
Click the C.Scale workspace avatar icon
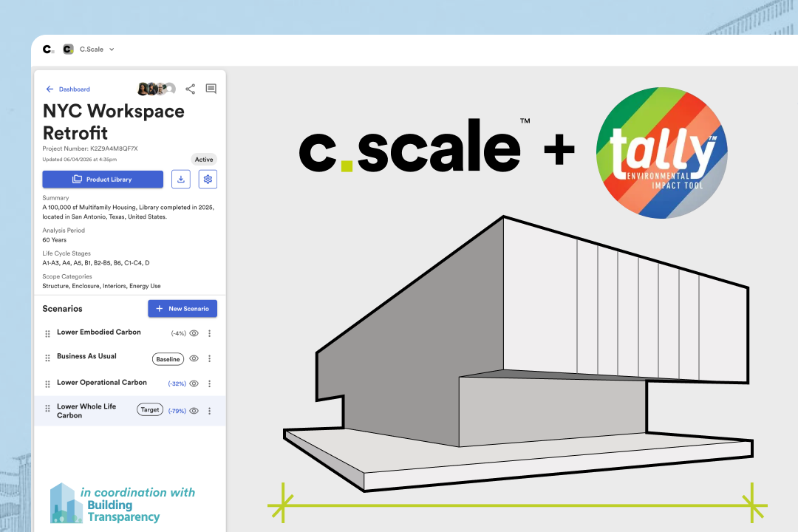(x=68, y=50)
